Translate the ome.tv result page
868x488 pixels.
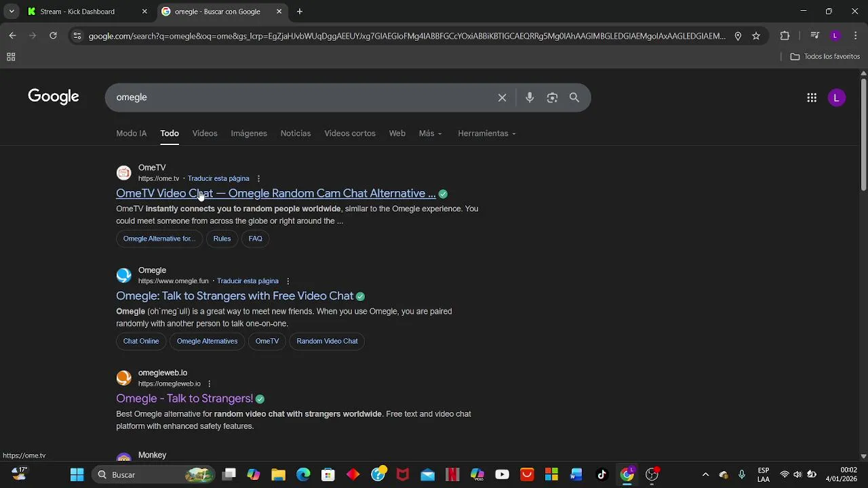[x=218, y=179]
